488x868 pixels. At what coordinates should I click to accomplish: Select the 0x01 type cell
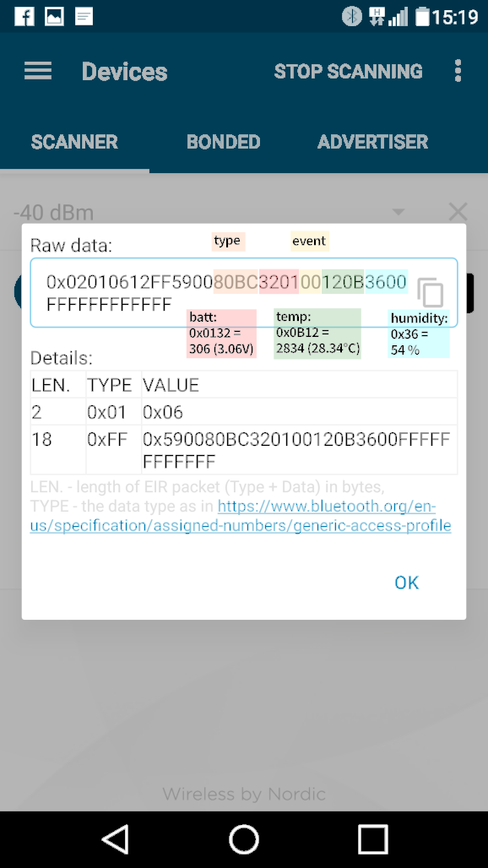click(113, 412)
